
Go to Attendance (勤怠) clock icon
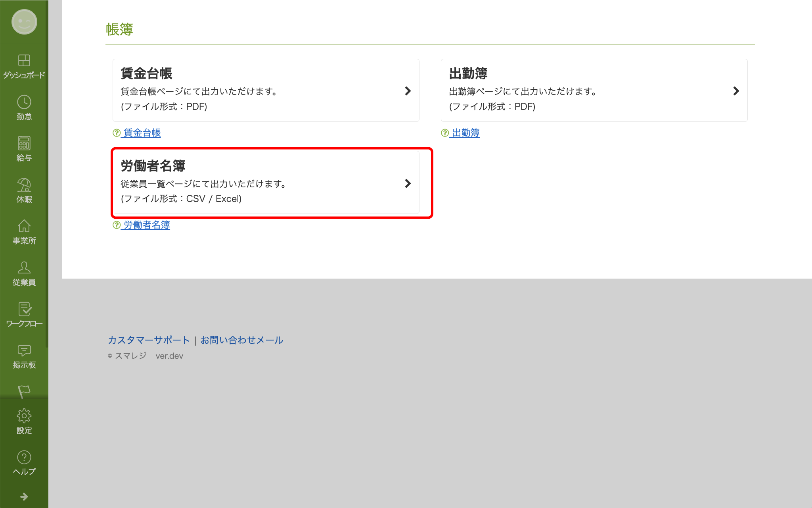(x=24, y=102)
